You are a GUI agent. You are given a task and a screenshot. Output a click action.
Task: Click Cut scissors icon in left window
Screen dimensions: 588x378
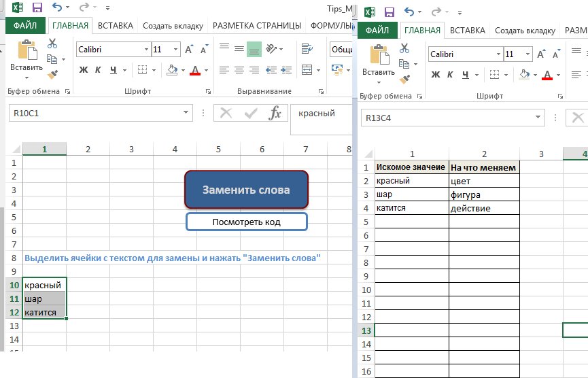point(52,44)
